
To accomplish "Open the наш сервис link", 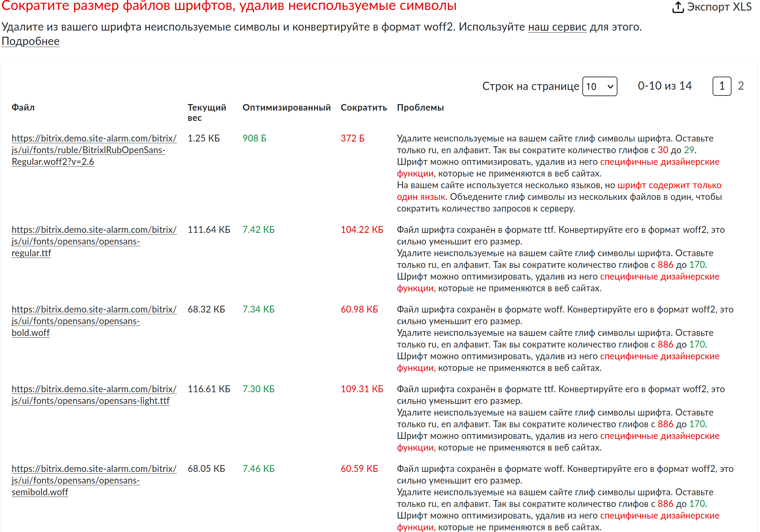I will click(557, 27).
